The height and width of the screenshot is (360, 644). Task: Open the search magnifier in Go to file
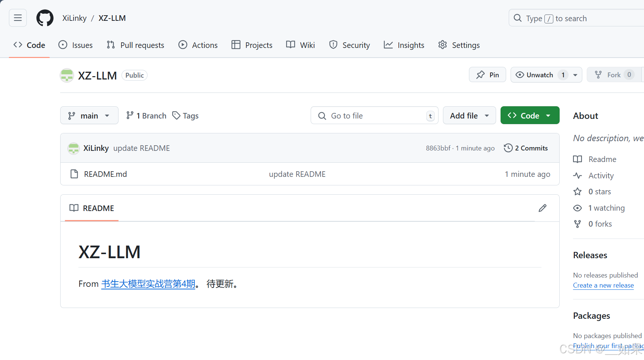(x=322, y=116)
